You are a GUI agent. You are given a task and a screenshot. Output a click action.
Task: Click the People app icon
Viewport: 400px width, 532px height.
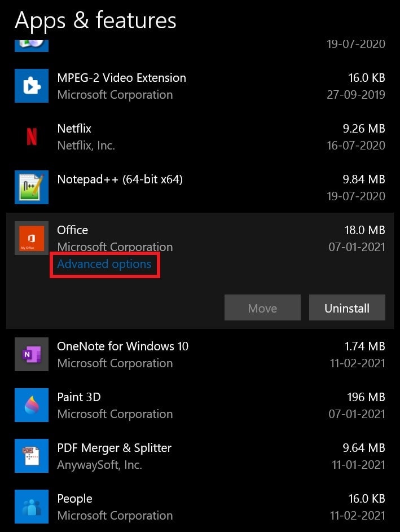click(32, 507)
